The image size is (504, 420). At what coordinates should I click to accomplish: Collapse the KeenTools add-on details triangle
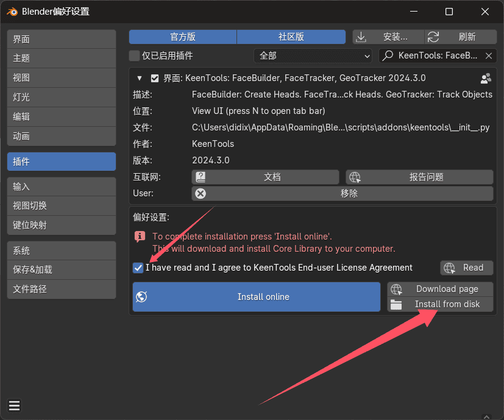pyautogui.click(x=140, y=78)
